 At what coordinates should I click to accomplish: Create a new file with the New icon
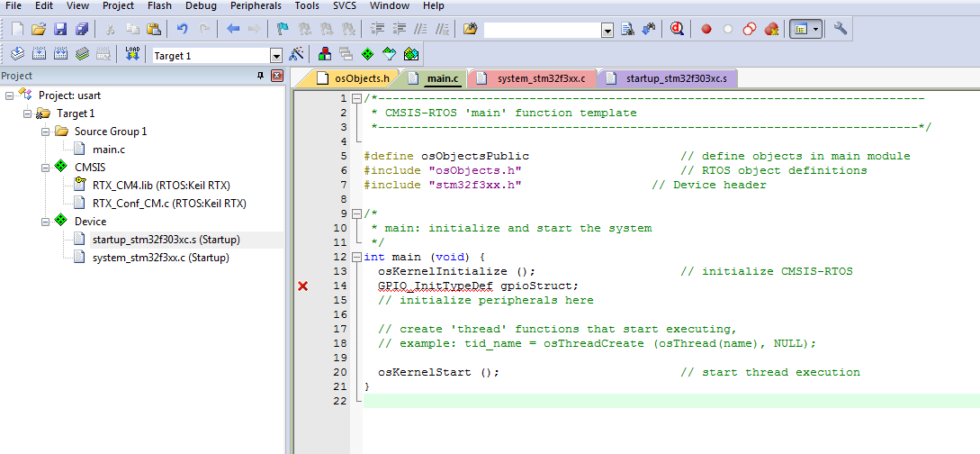coord(17,29)
